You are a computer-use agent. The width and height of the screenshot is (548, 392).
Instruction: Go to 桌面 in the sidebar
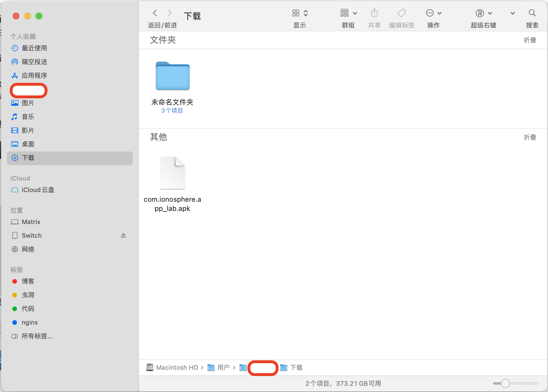(x=70, y=144)
